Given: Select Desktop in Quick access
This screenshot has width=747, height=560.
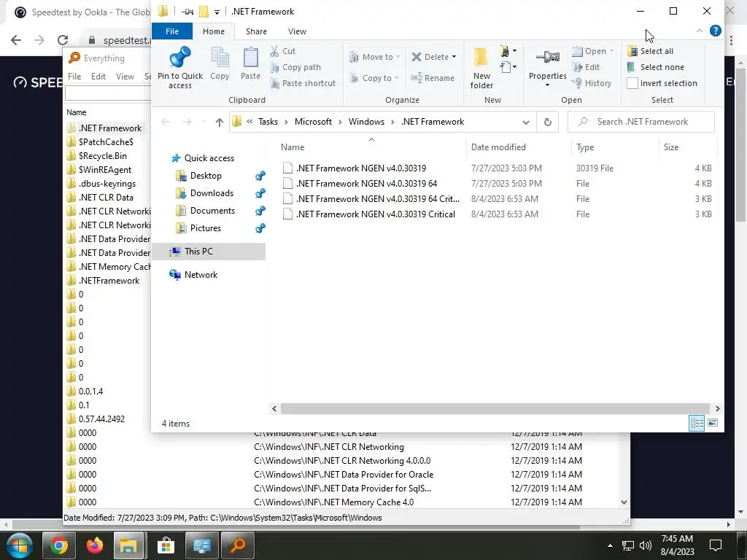Looking at the screenshot, I should coord(206,176).
